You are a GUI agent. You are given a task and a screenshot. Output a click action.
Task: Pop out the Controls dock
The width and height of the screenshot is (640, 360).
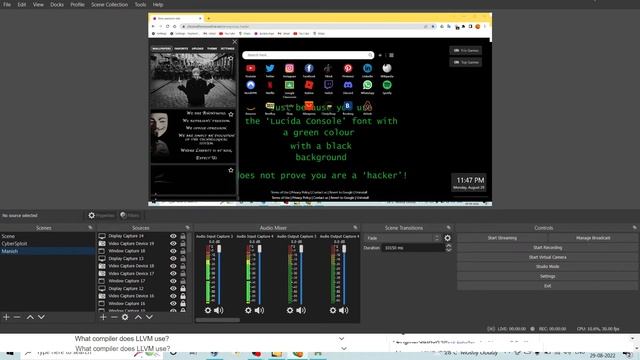pyautogui.click(x=635, y=228)
